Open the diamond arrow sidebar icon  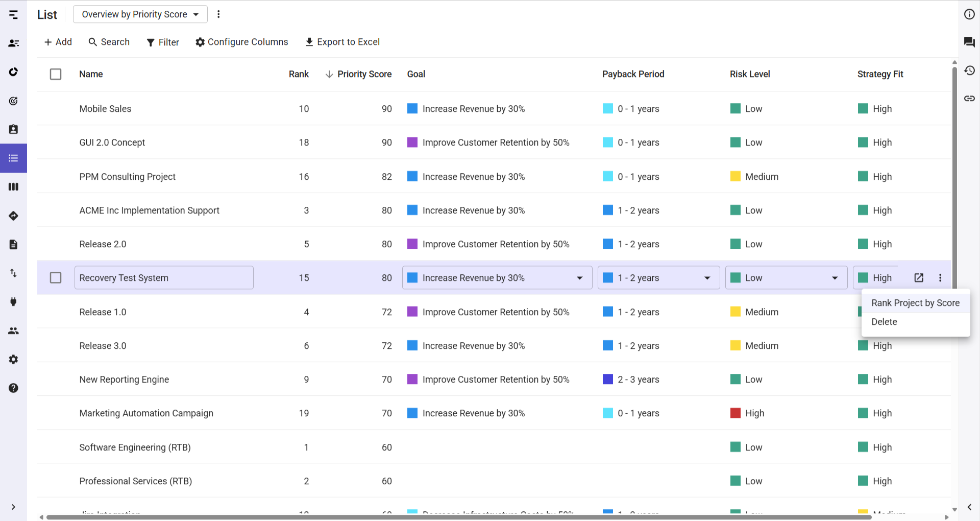click(13, 216)
